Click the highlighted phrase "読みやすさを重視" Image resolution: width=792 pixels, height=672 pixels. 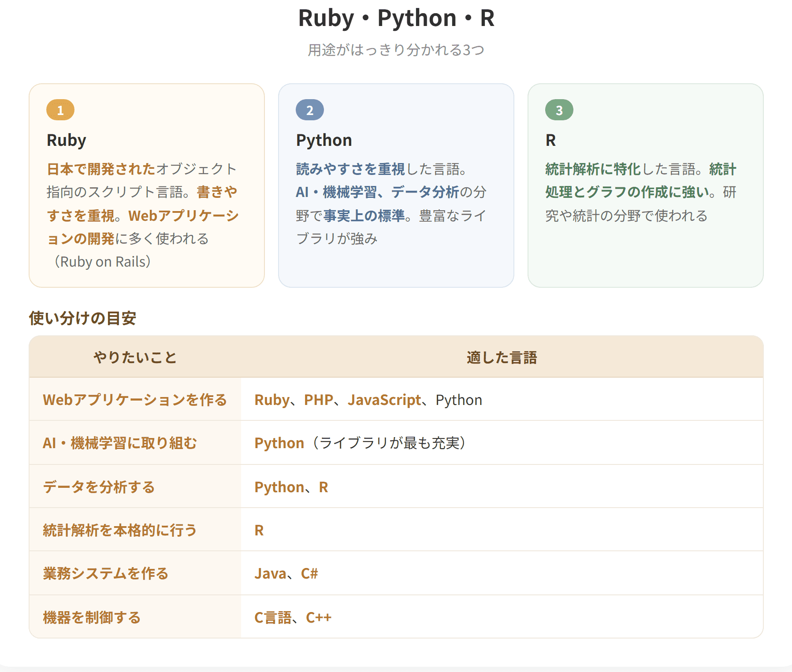point(350,169)
